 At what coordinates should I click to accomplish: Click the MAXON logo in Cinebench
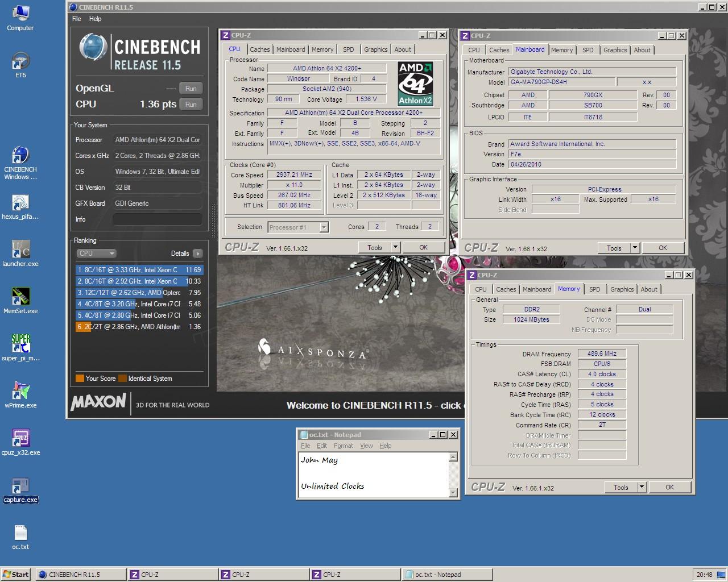[x=98, y=402]
